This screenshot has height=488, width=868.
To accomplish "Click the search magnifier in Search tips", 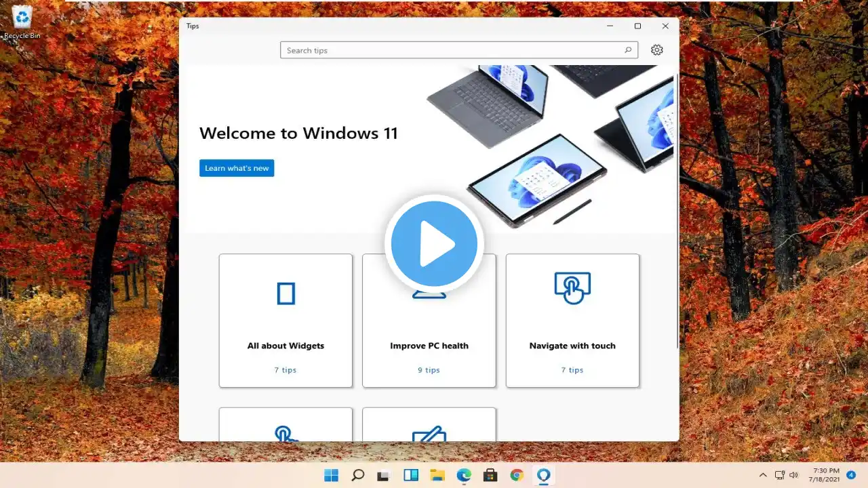I will [x=628, y=50].
